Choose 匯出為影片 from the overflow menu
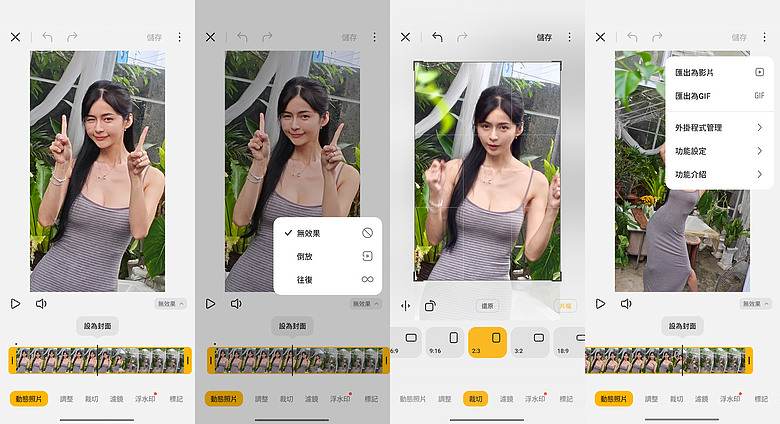The width and height of the screenshot is (780, 424). click(719, 72)
